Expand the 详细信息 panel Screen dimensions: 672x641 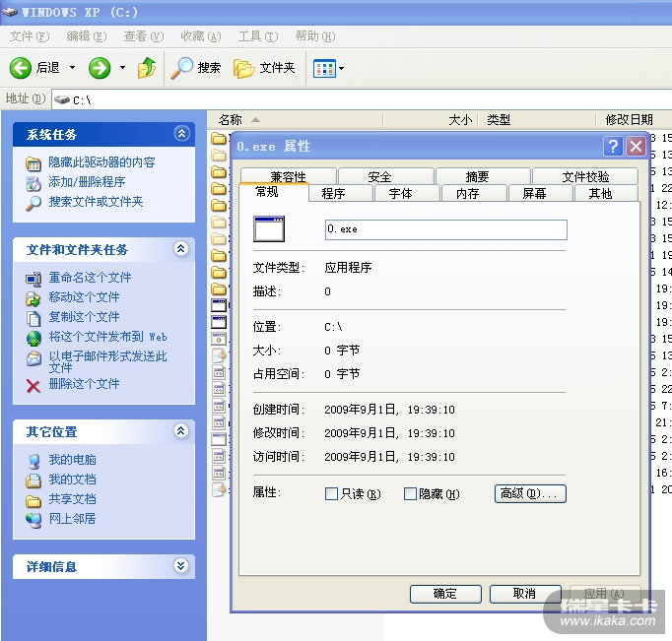click(x=181, y=565)
